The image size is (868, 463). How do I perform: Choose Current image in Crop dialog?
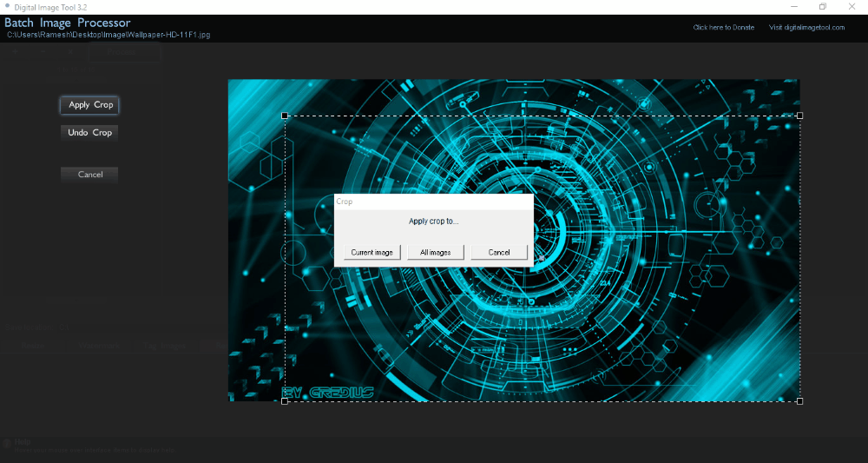372,252
